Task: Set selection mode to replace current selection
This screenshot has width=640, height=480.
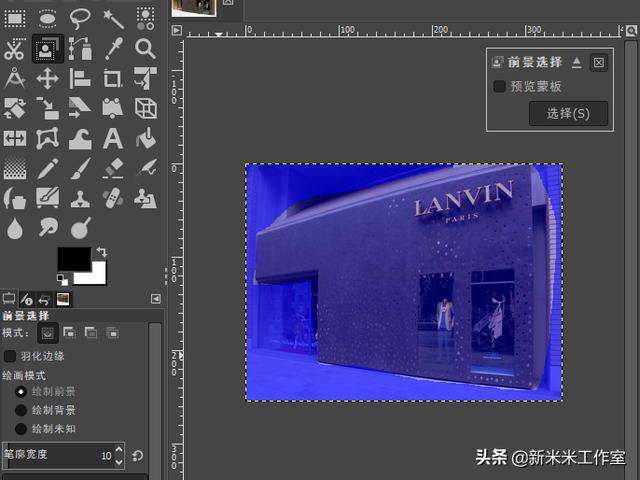Action: [48, 333]
